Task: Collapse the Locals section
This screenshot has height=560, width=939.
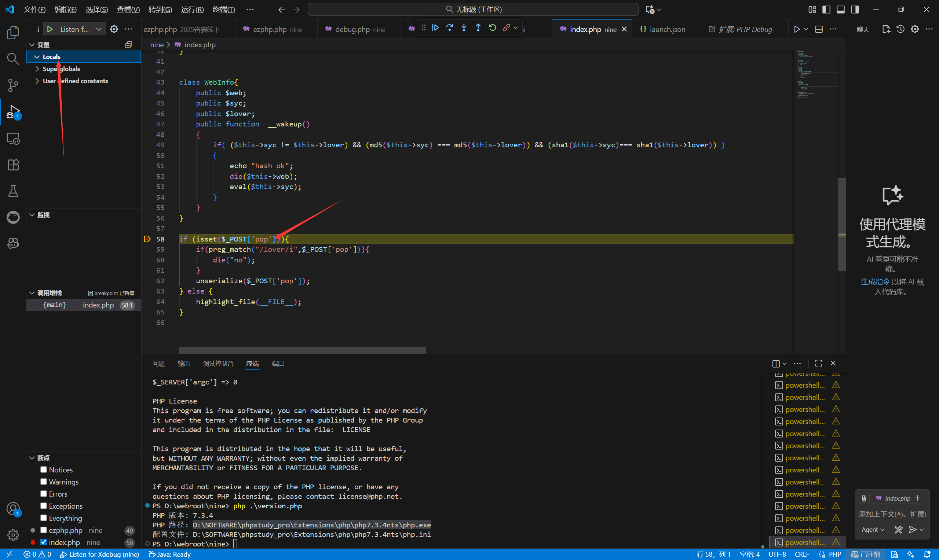Action: (x=37, y=56)
